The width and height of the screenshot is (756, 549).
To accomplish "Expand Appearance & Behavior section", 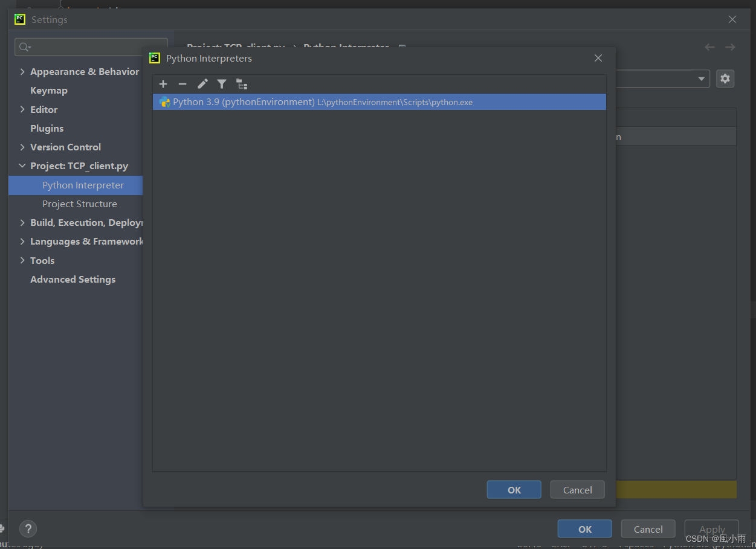I will pos(22,72).
